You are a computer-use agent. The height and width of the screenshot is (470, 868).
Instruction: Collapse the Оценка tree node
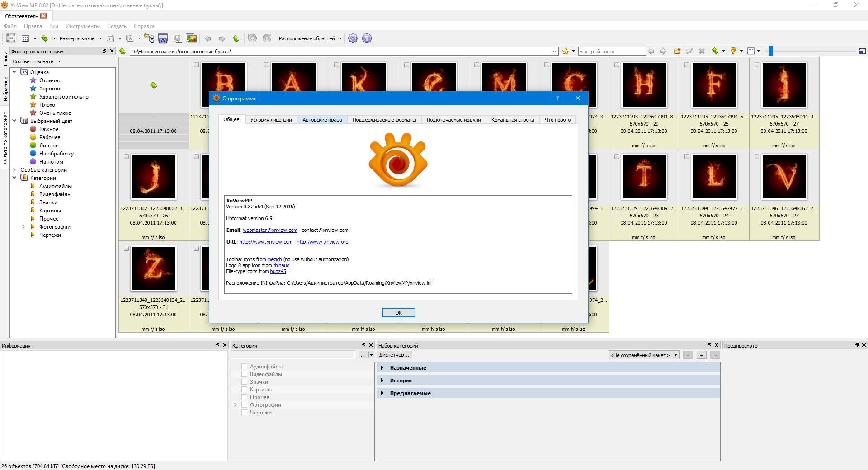14,72
